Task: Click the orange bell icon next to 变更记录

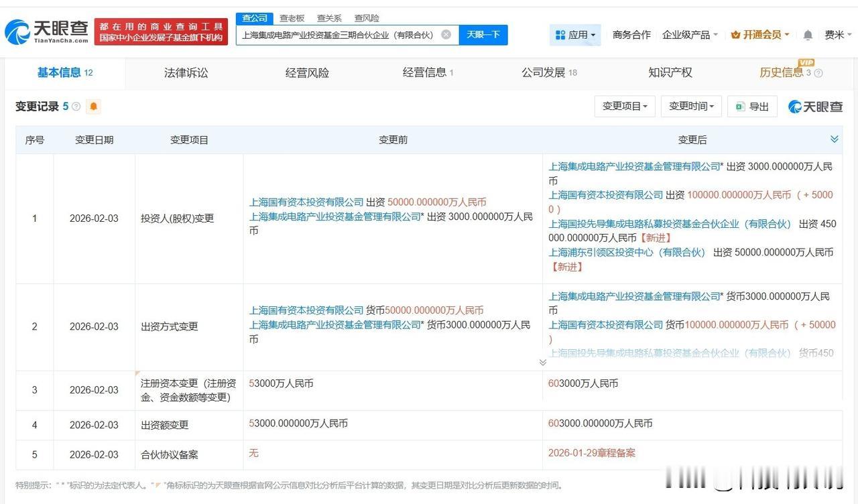Action: point(93,106)
